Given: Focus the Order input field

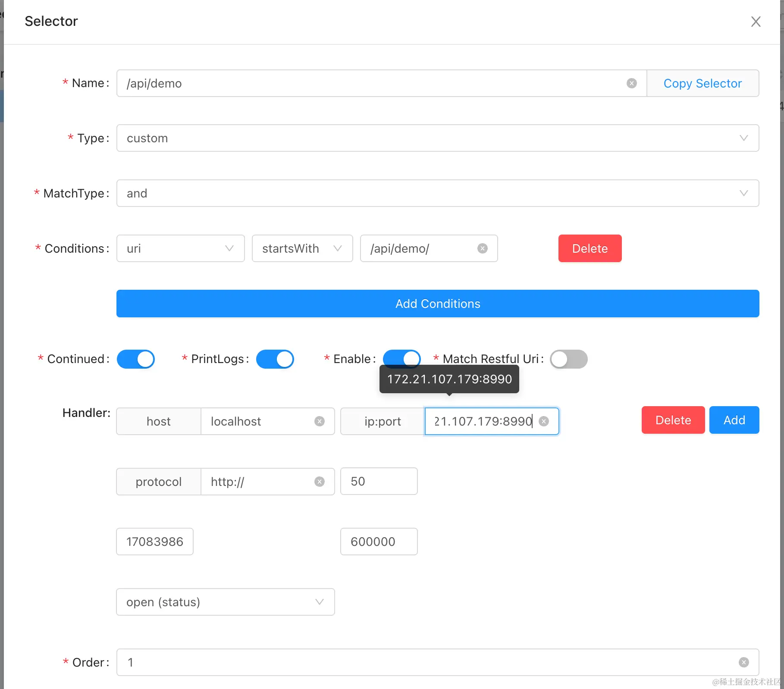Looking at the screenshot, I should (438, 662).
